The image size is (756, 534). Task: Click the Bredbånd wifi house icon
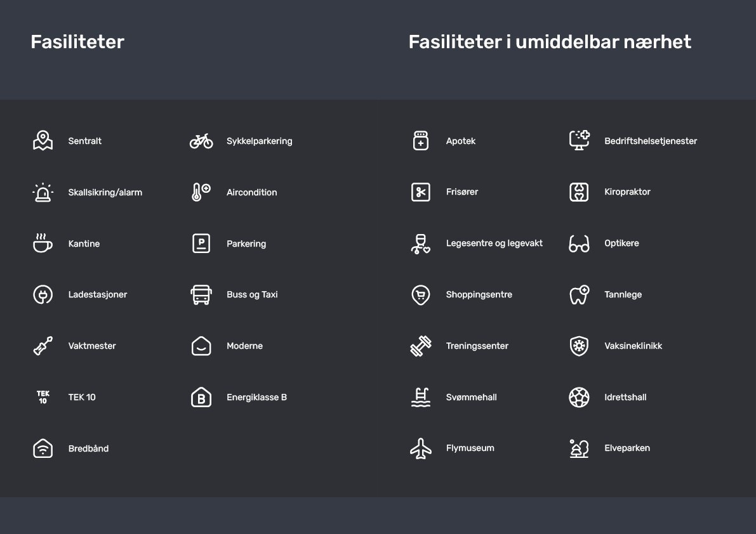(x=43, y=448)
